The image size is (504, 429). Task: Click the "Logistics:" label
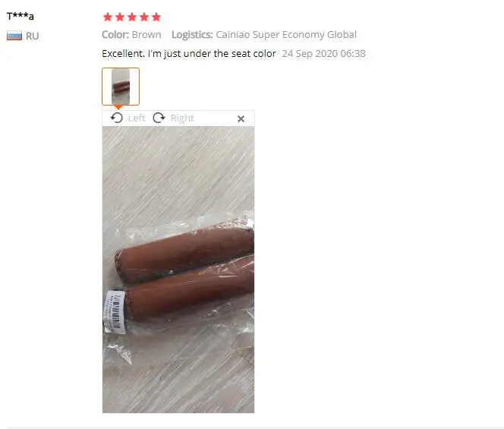pos(192,35)
